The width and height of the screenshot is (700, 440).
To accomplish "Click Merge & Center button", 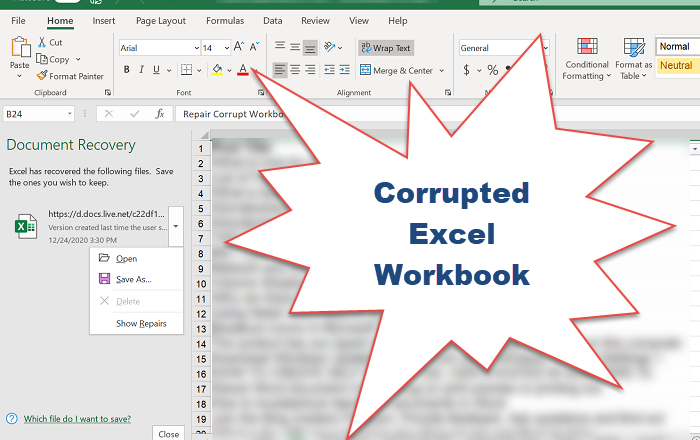I will 396,70.
